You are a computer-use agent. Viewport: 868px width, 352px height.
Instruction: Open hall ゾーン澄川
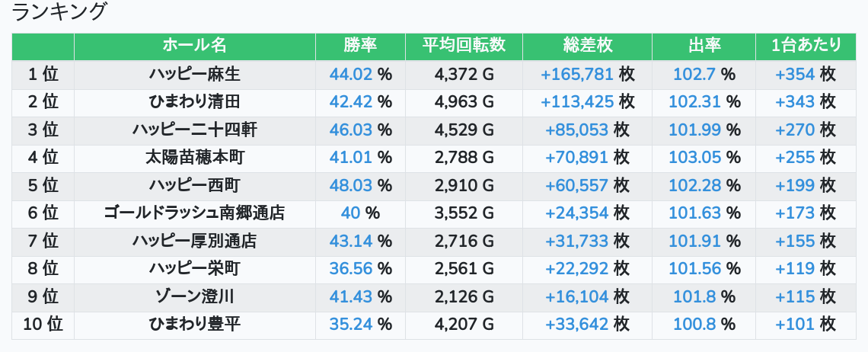coord(194,296)
